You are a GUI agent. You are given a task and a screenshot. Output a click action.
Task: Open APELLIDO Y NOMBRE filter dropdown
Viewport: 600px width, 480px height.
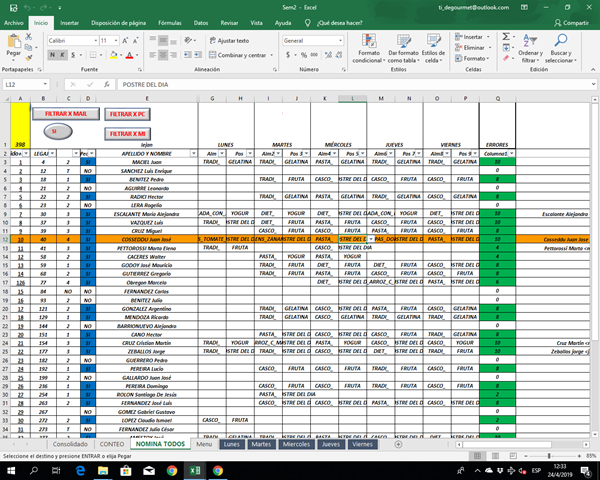(x=194, y=153)
